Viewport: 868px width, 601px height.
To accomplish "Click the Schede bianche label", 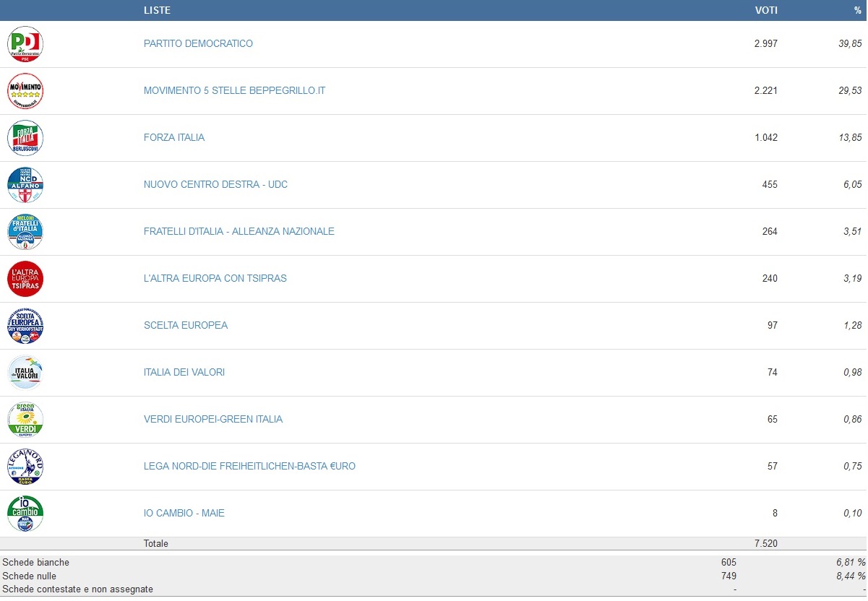I will 36,562.
